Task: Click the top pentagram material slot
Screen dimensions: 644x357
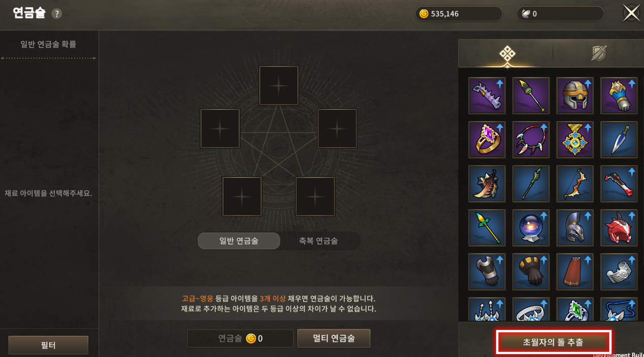Action: click(x=279, y=86)
